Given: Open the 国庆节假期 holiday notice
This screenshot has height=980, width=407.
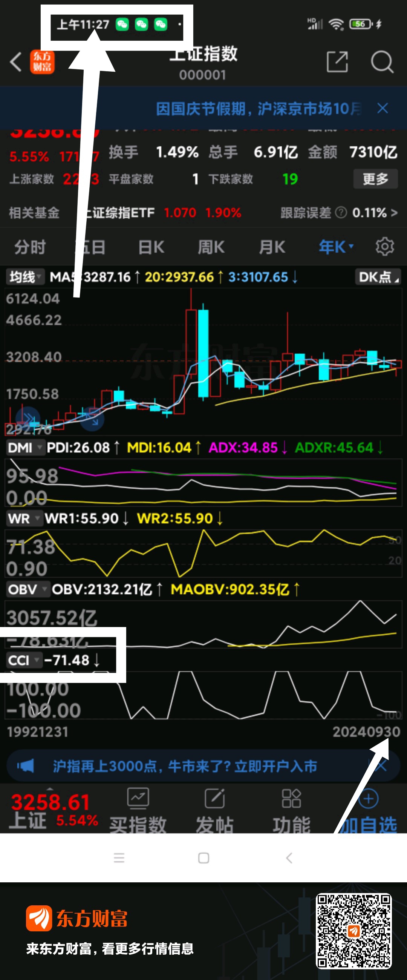Looking at the screenshot, I should [x=259, y=109].
